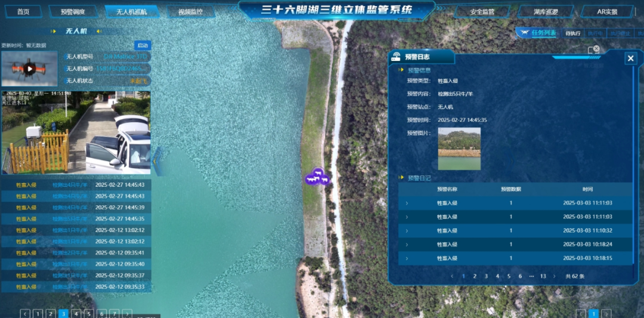Expand the 2025-03-03 10:18:15 alert row

click(x=407, y=258)
